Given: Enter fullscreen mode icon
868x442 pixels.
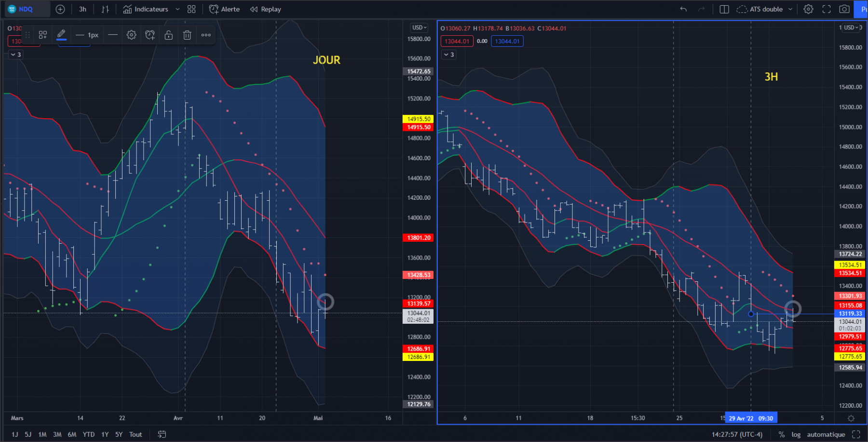Looking at the screenshot, I should pos(827,9).
